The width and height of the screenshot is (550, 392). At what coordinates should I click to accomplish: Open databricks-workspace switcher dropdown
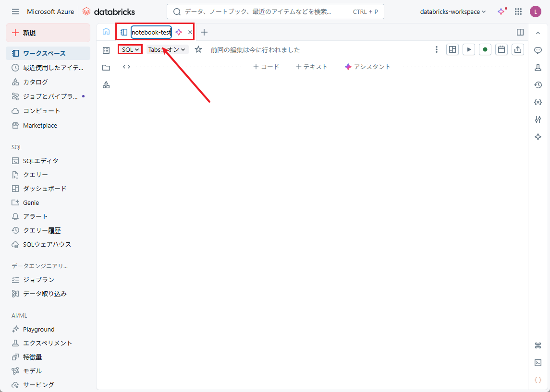click(x=453, y=12)
